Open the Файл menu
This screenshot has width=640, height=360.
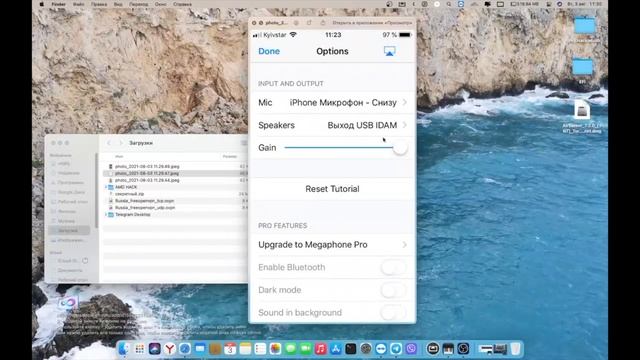point(78,4)
